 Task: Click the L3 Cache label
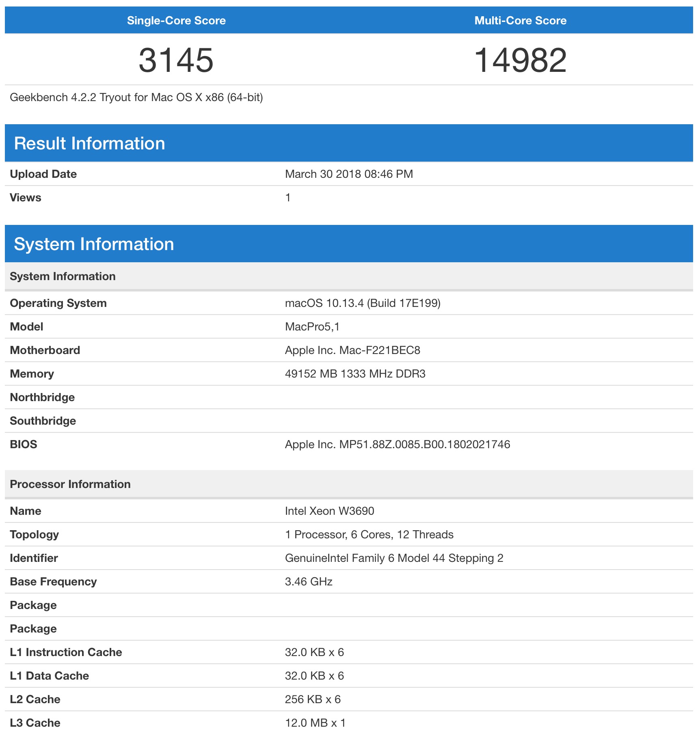35,723
